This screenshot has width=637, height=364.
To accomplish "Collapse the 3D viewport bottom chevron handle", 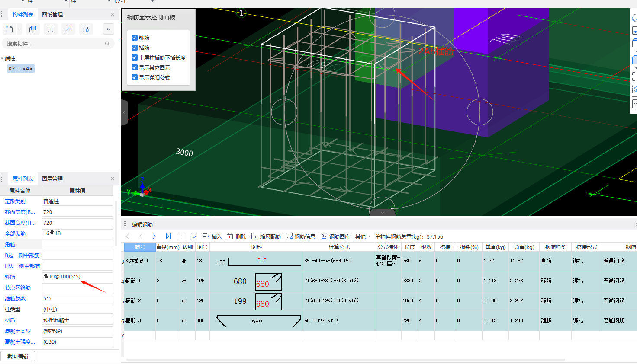I will tap(383, 213).
